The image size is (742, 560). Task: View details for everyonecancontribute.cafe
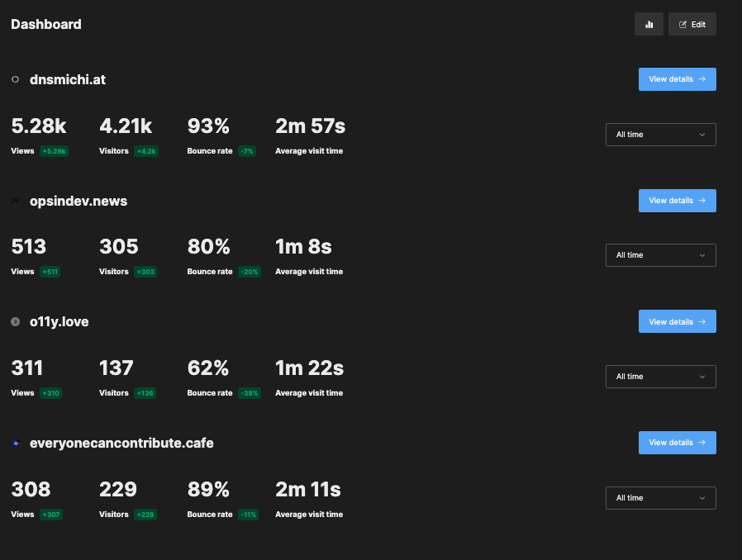point(677,443)
